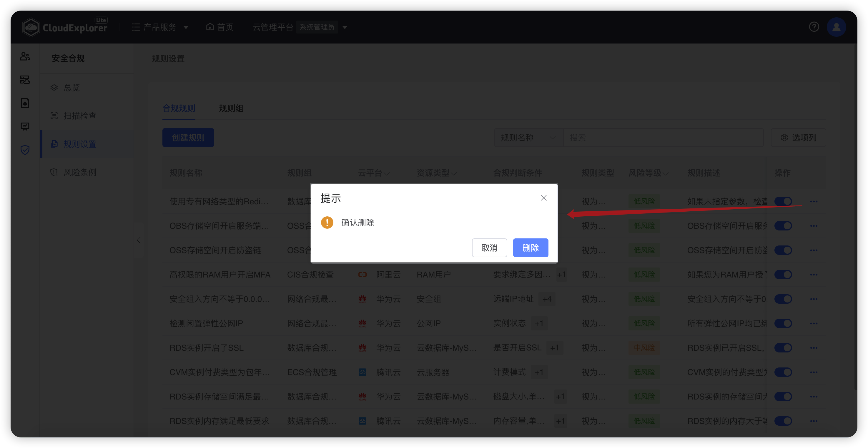Expand +4 conditions in 安全组入方向 row
Screen dimensions: 868x448
[x=546, y=299]
